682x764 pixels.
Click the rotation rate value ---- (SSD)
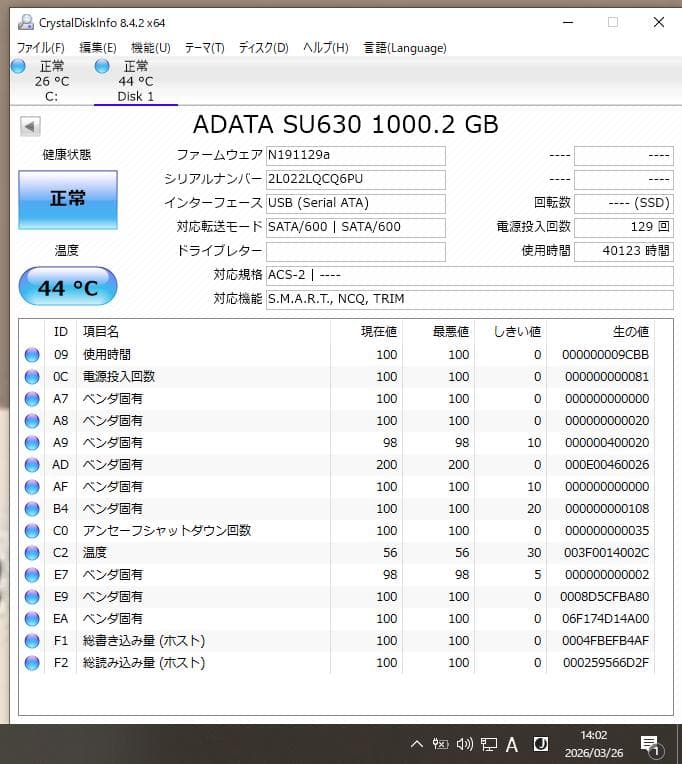point(624,204)
